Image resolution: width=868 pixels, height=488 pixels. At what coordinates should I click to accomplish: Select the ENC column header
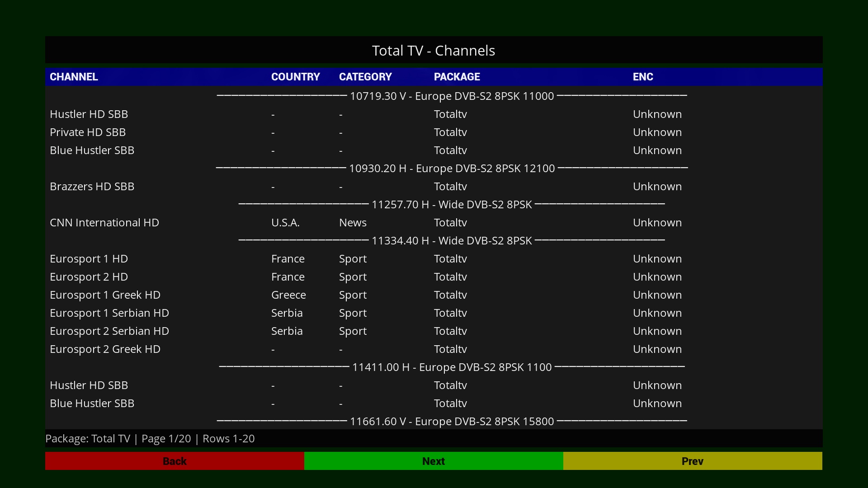point(643,77)
